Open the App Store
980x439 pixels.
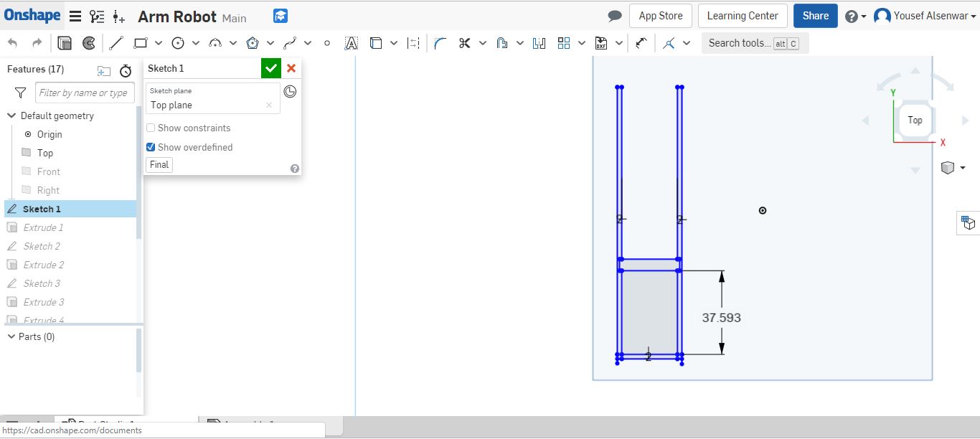tap(661, 16)
